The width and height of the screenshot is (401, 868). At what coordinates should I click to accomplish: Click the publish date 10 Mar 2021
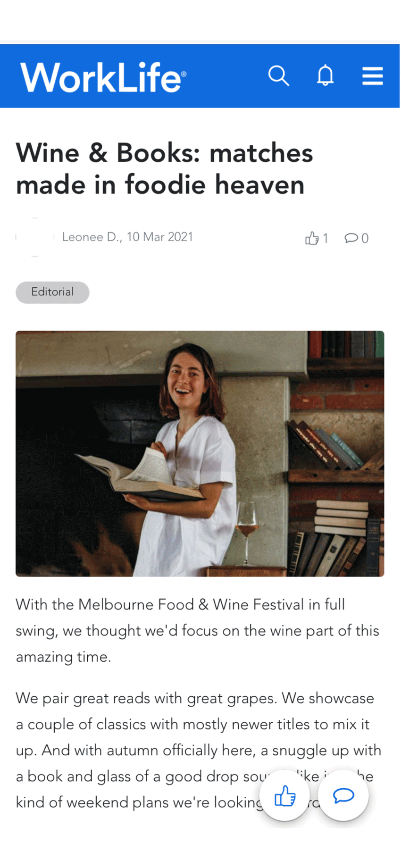(x=160, y=237)
